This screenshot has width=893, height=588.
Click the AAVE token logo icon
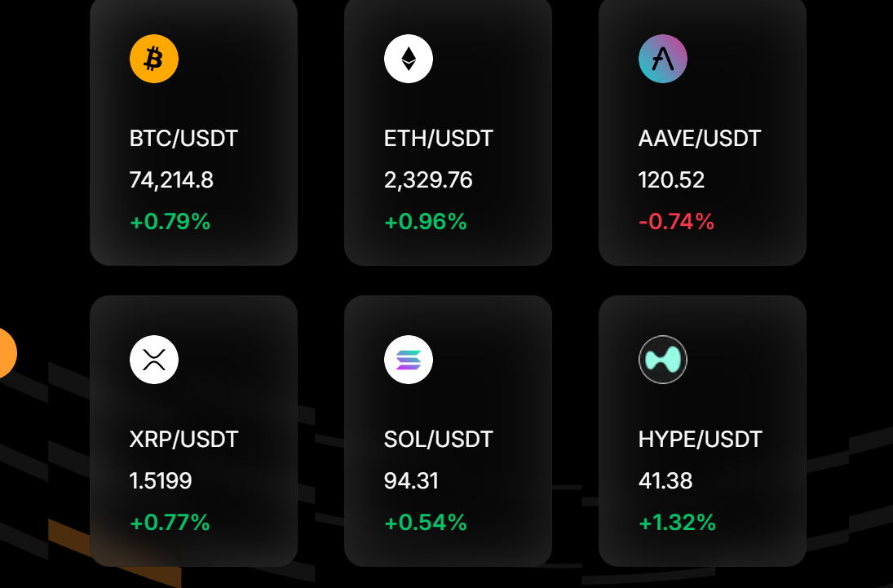point(662,59)
